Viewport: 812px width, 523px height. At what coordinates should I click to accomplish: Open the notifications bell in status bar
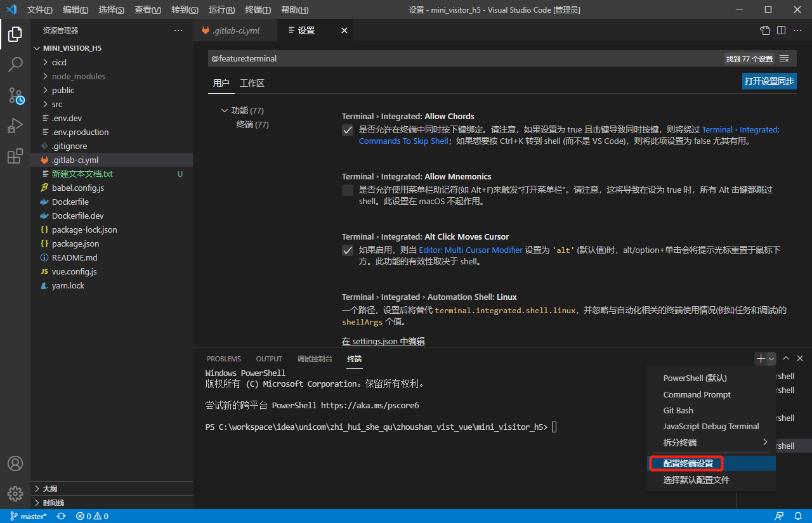pyautogui.click(x=798, y=517)
